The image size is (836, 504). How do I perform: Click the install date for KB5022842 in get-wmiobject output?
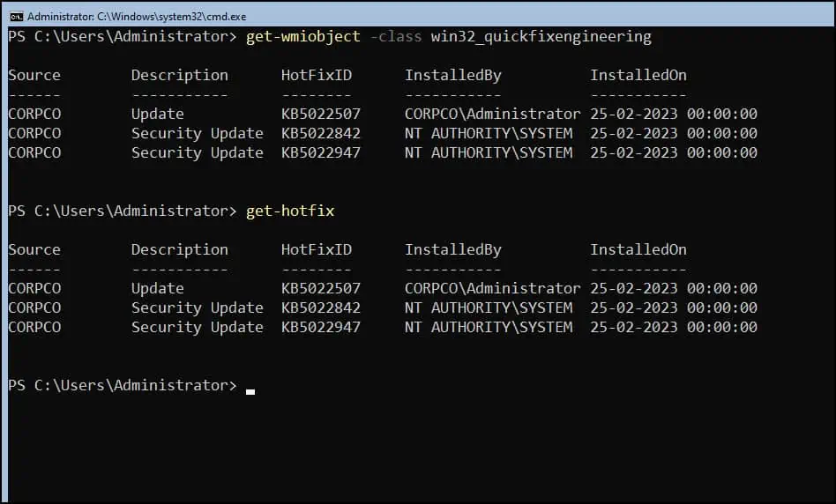click(674, 134)
